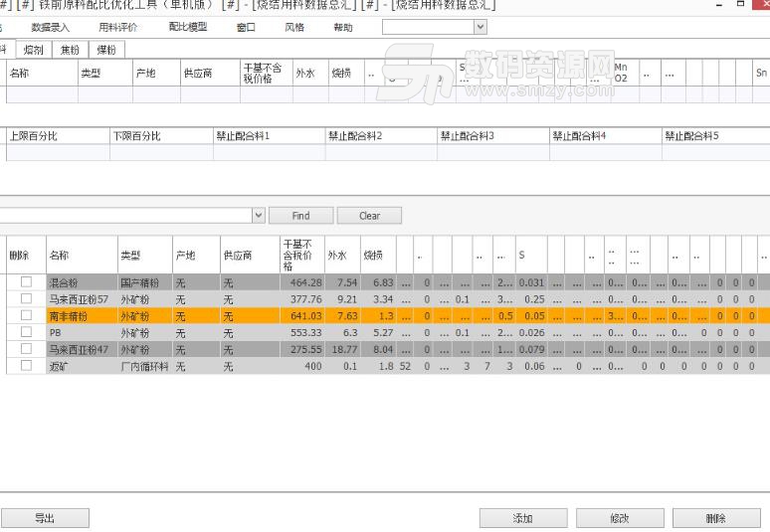Viewport: 770px width, 532px height.
Task: Switch to the 煤粉 tab
Action: pyautogui.click(x=106, y=50)
